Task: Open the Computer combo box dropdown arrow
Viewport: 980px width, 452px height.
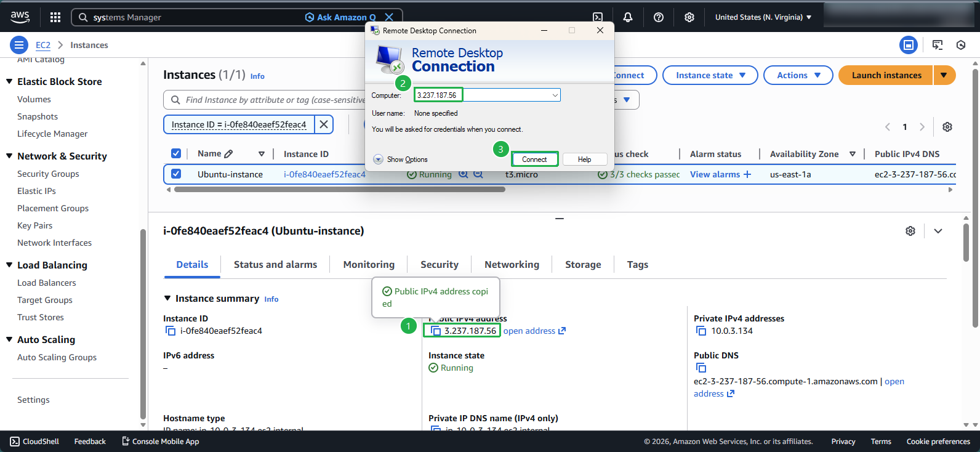Action: 555,95
